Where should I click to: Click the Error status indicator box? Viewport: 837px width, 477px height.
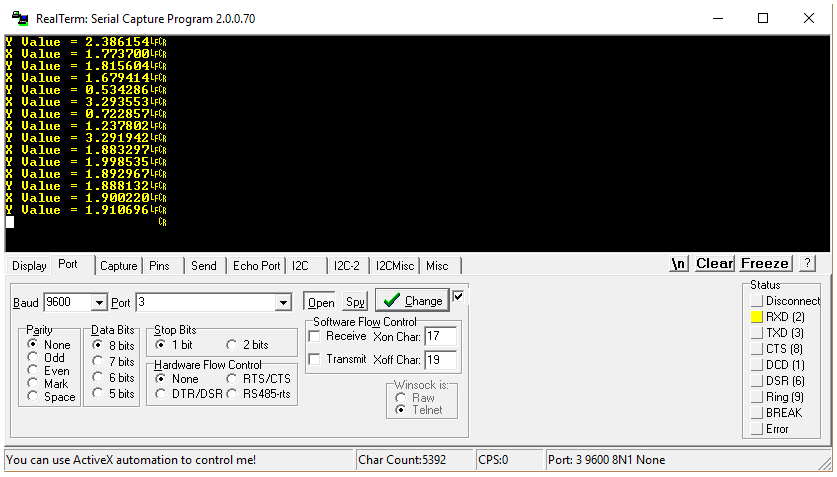coord(757,429)
